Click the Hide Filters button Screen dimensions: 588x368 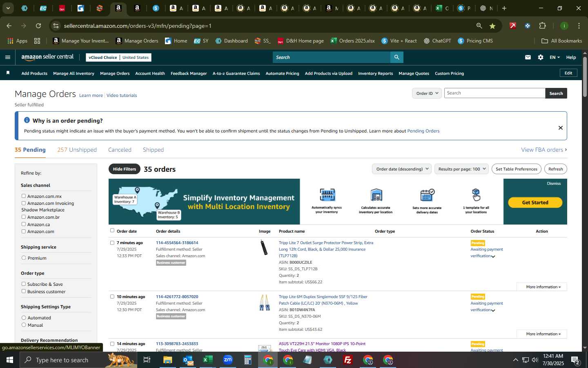pyautogui.click(x=125, y=169)
